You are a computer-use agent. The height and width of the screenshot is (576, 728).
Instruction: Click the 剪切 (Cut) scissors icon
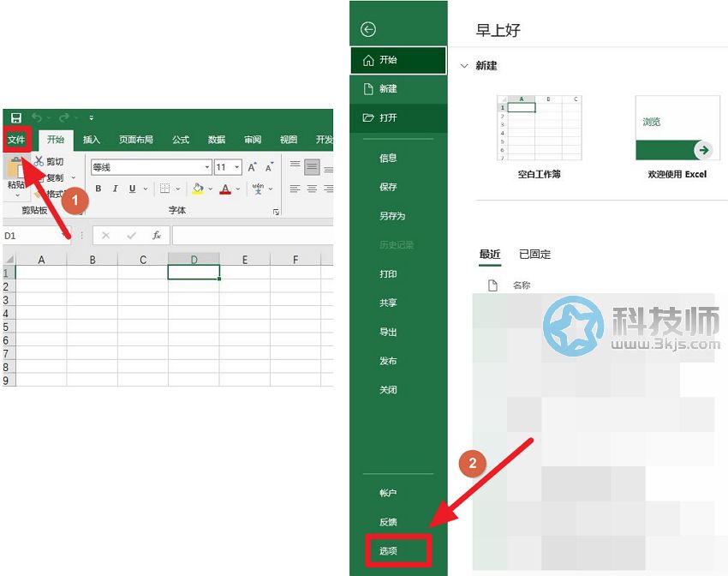pyautogui.click(x=39, y=161)
